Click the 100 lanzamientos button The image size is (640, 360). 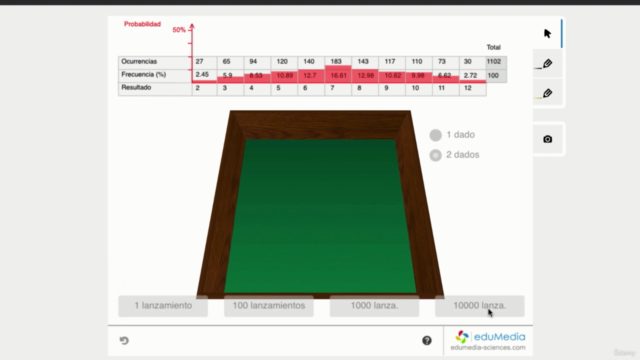(x=269, y=306)
